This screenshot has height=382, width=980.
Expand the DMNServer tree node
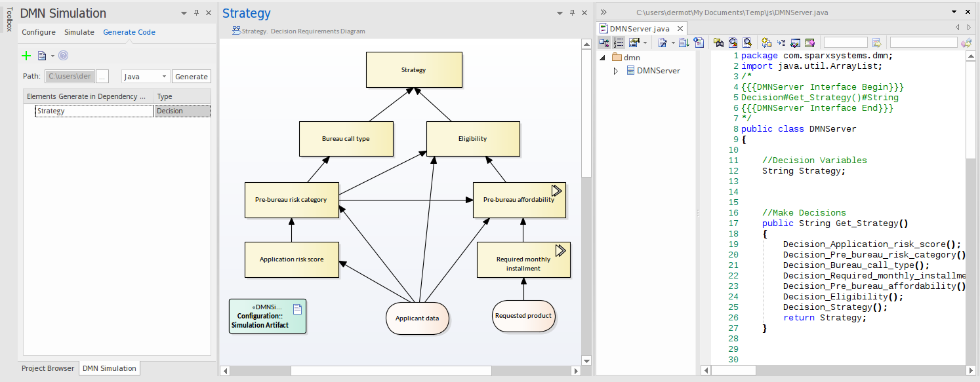615,71
